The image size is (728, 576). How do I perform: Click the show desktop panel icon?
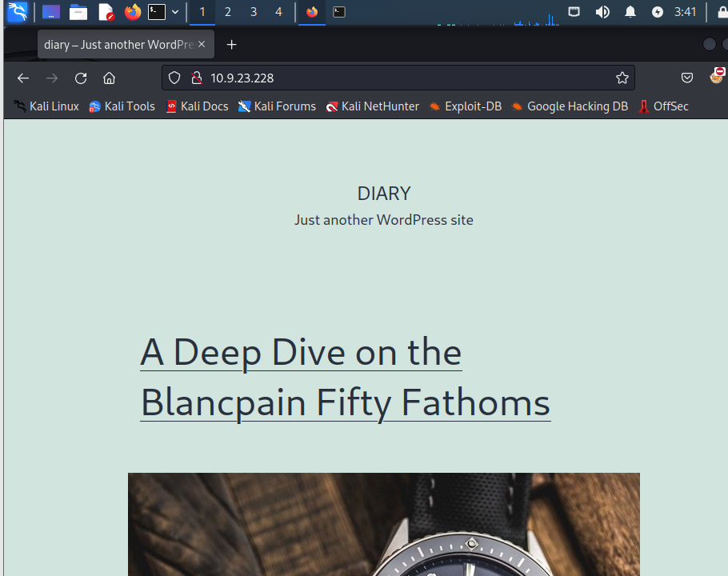point(51,12)
